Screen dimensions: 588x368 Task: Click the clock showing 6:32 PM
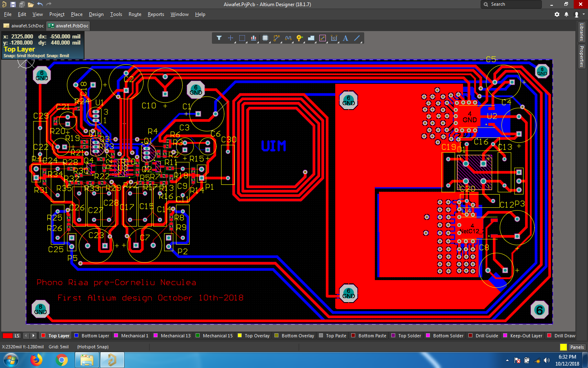pyautogui.click(x=567, y=360)
